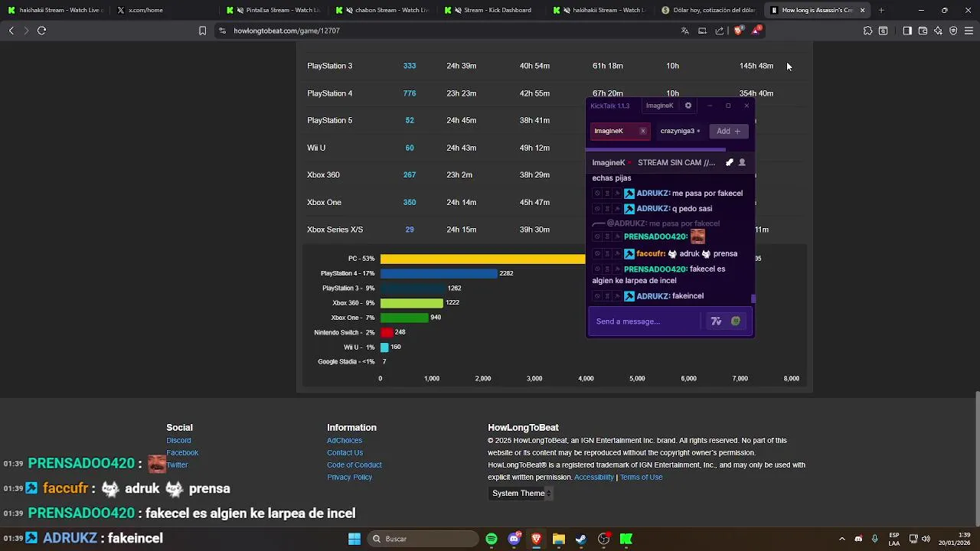The height and width of the screenshot is (551, 980).
Task: Open a new browser tab
Action: pos(881,10)
